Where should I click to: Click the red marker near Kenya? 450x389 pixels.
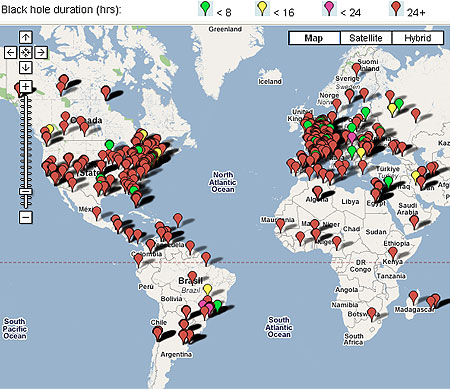pyautogui.click(x=393, y=253)
